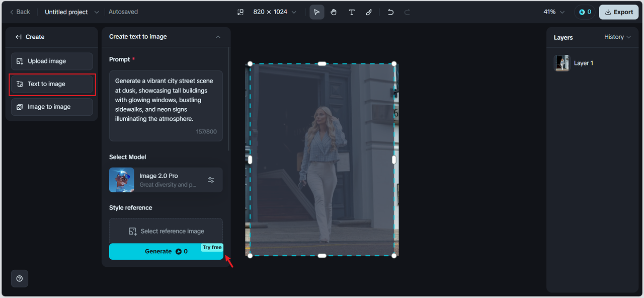Screen dimensions: 644x298
Task: Switch to the Layers tab
Action: tap(563, 37)
